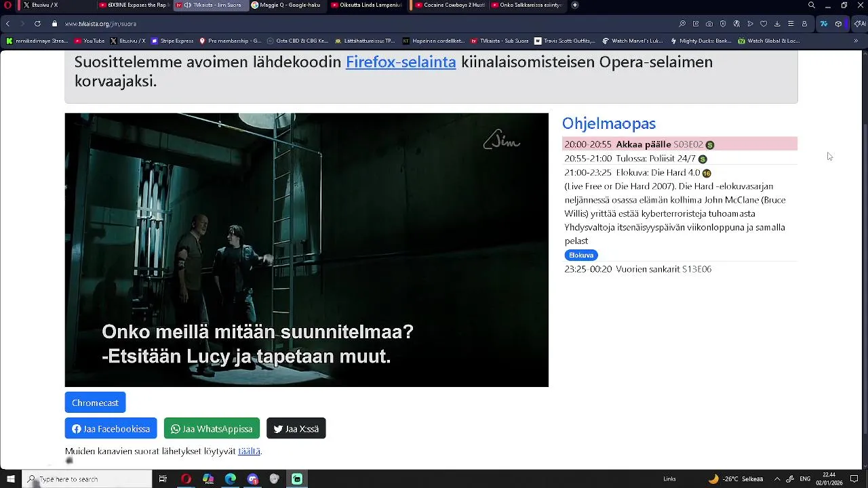The height and width of the screenshot is (488, 868).
Task: Click the profile account icon in address bar
Action: coord(804,24)
